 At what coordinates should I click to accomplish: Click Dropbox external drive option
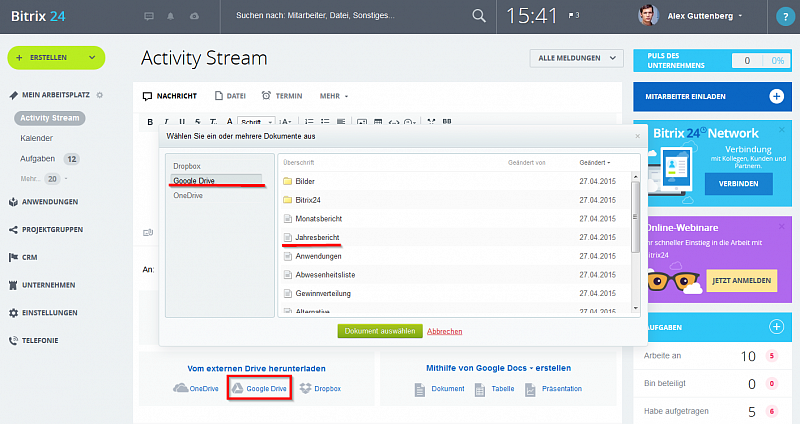pos(320,388)
